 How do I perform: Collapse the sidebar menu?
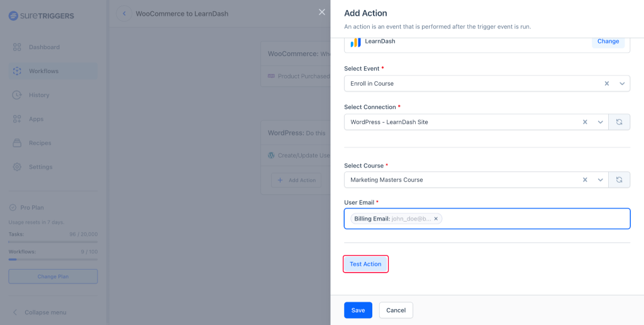coord(40,312)
